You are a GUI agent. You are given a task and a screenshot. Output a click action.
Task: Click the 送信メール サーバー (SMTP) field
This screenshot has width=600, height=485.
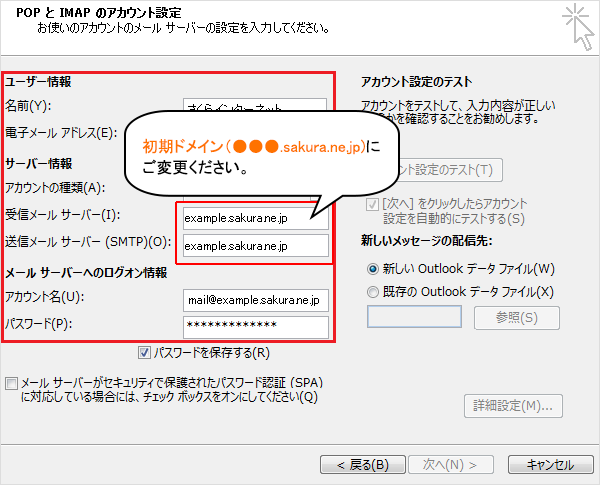click(x=255, y=245)
